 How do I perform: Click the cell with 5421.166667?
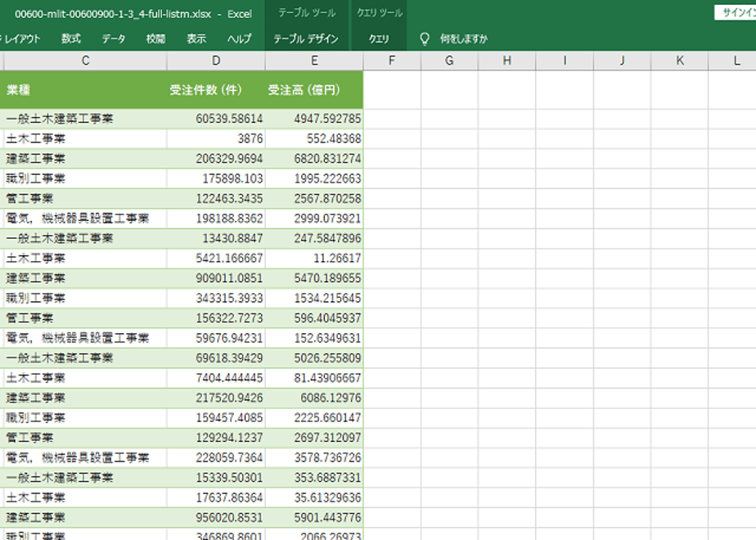(x=216, y=259)
